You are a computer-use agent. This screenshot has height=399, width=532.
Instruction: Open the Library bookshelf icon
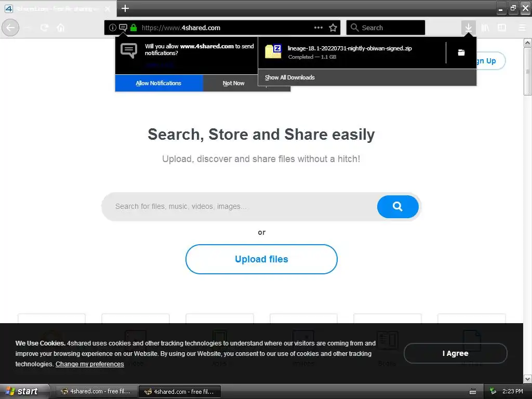(x=485, y=28)
